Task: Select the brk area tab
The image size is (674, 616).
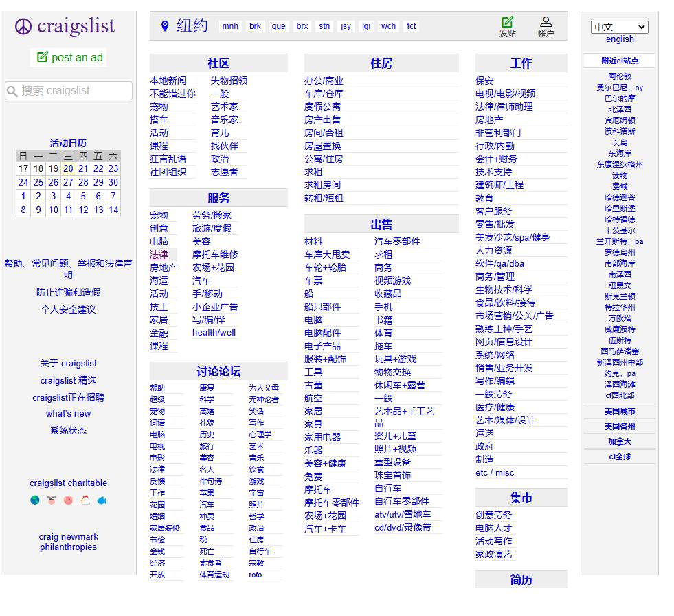Action: tap(255, 26)
